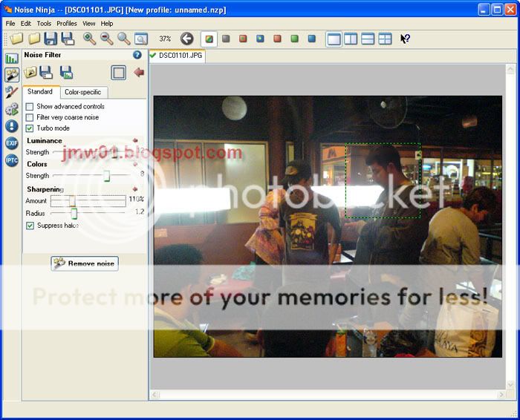Select the four-pane view layout icon
This screenshot has width=520, height=420.
click(385, 39)
